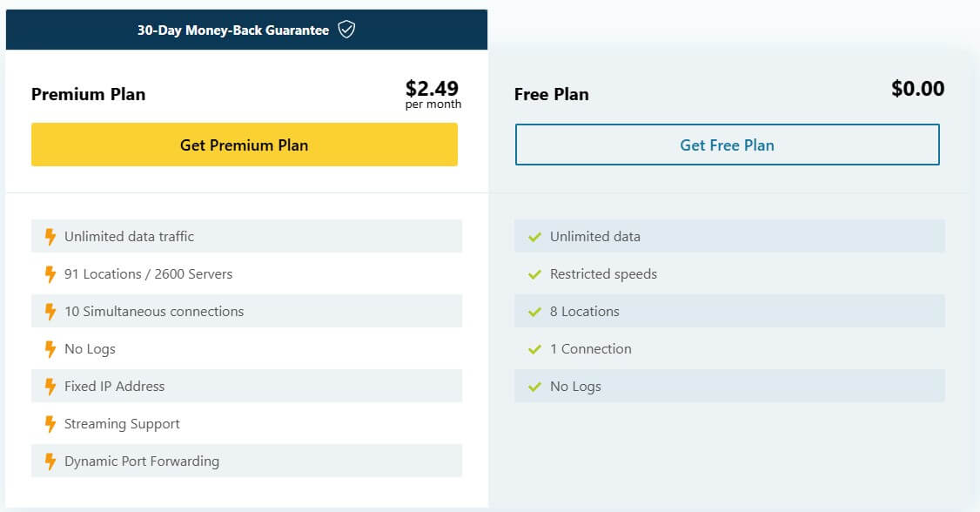Viewport: 980px width, 512px height.
Task: Select the Premium Plan heading
Action: 88,94
